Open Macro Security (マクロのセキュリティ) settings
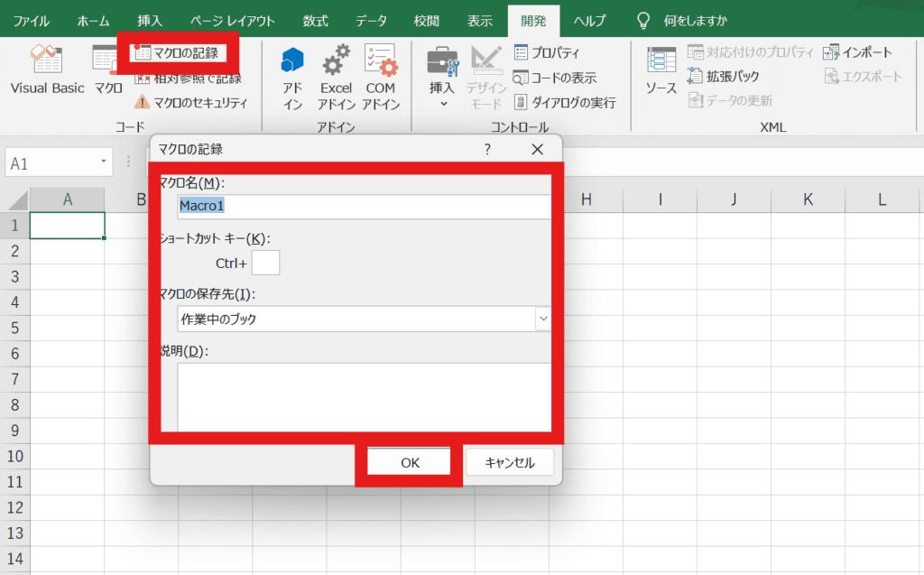The image size is (924, 575). [190, 103]
